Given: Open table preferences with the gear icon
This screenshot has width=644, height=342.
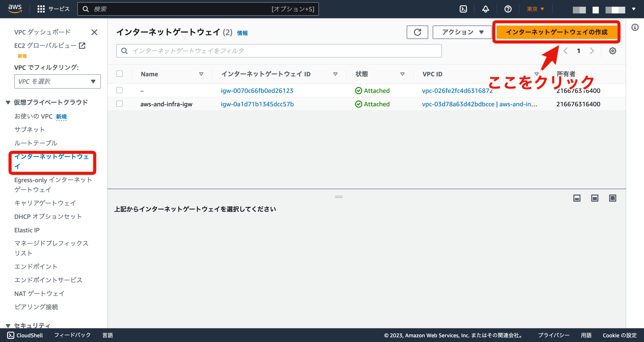Looking at the screenshot, I should 612,51.
